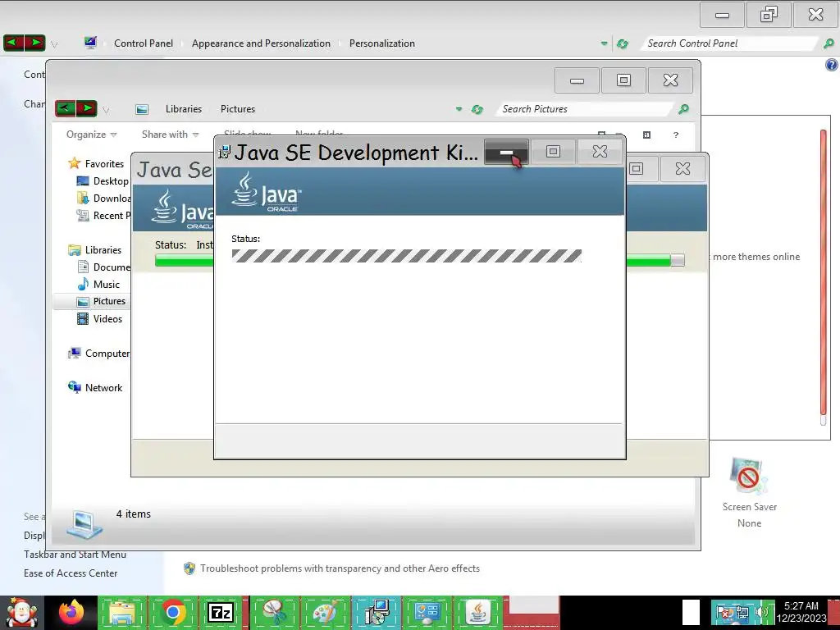This screenshot has width=840, height=630.
Task: Click the Java SE Development Kit title icon
Action: (x=225, y=152)
